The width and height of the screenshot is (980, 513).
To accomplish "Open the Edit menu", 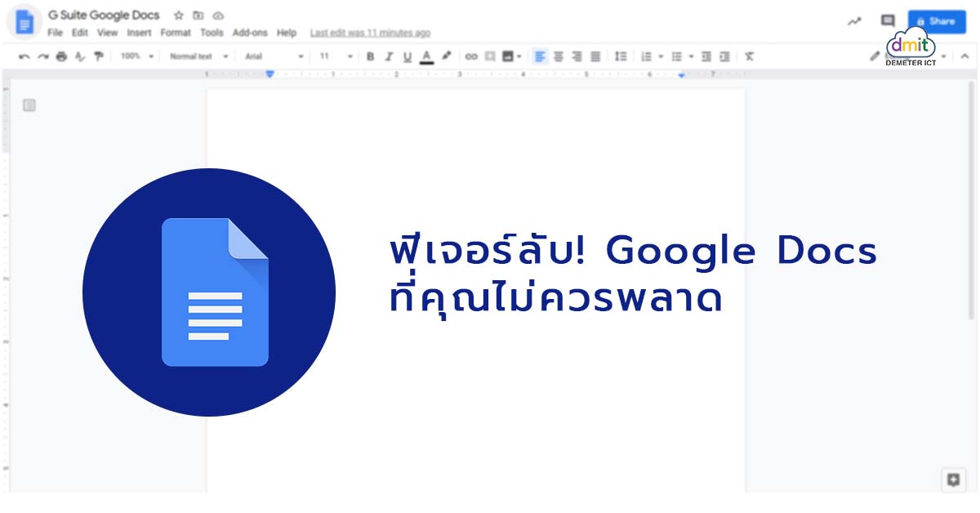I will point(79,33).
